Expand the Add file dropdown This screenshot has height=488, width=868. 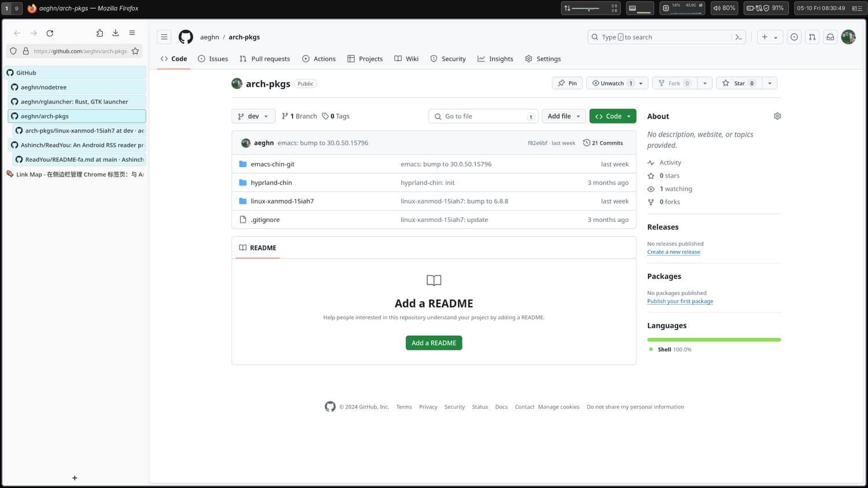click(x=564, y=116)
